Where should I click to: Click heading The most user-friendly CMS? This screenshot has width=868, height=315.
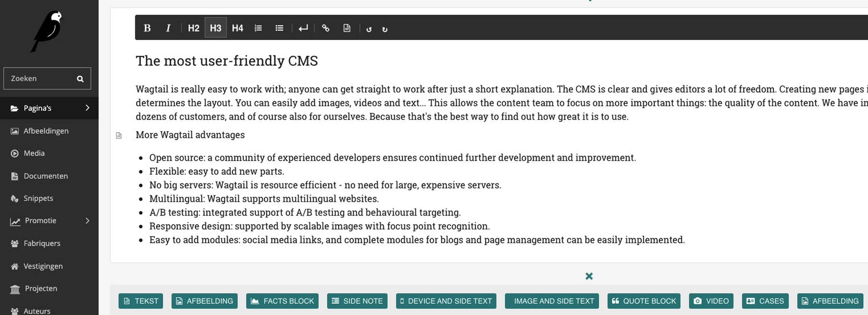(227, 61)
